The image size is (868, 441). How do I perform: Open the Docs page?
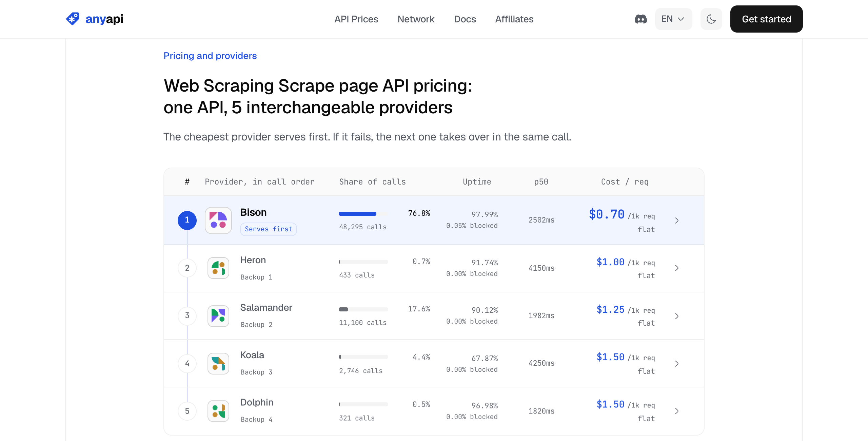click(x=465, y=19)
